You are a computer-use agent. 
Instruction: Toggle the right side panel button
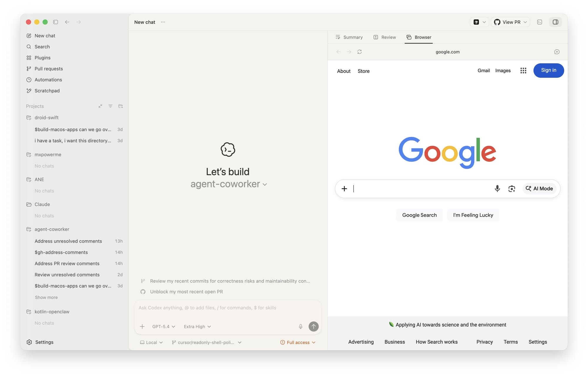tap(555, 22)
